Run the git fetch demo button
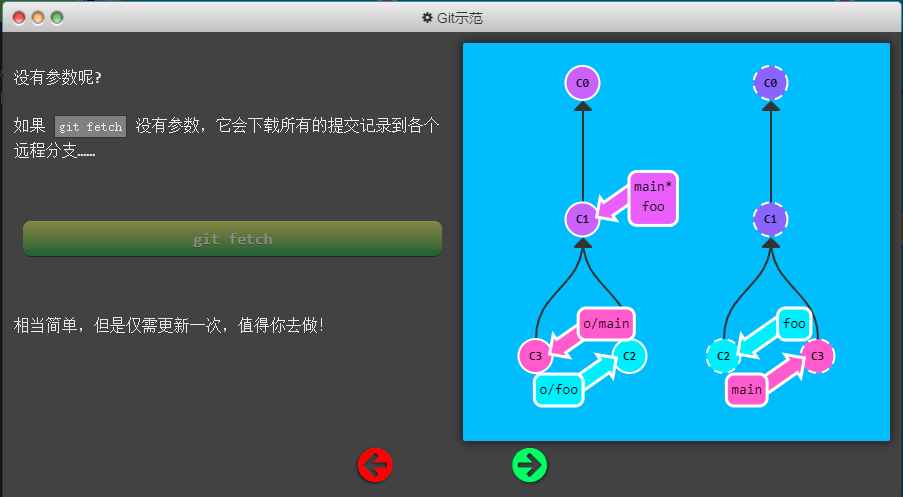903x497 pixels. coord(232,239)
